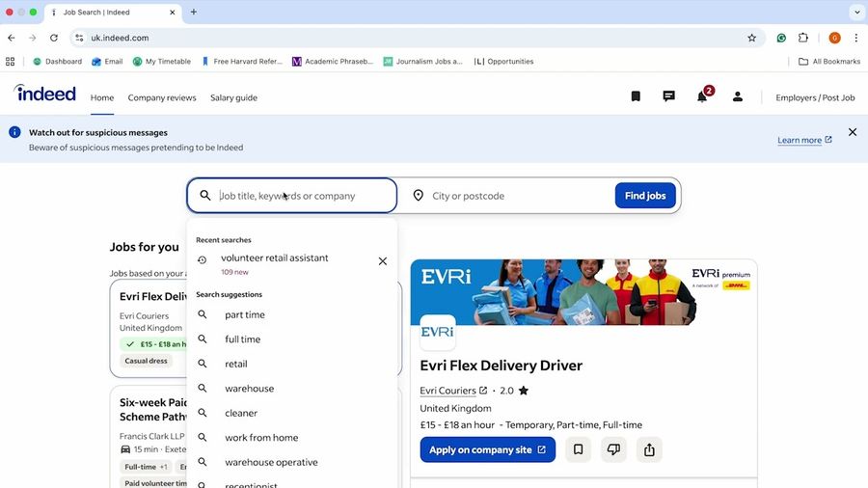Go to Company reviews
This screenshot has width=868, height=488.
[162, 97]
